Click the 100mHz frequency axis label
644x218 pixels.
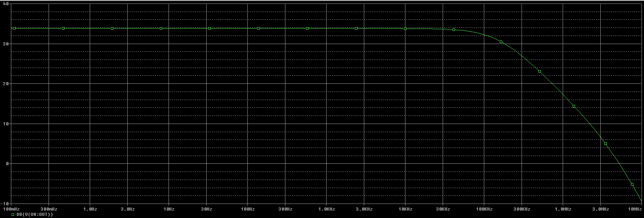[x=11, y=209]
